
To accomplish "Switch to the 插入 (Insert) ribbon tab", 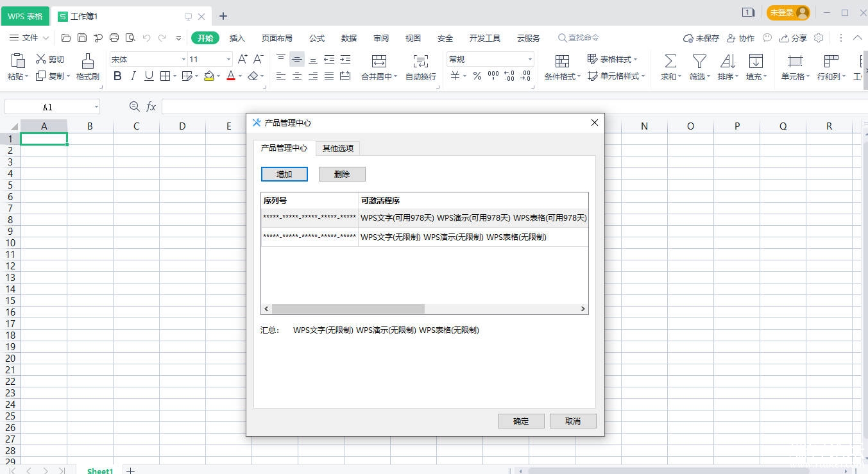I will click(x=237, y=38).
